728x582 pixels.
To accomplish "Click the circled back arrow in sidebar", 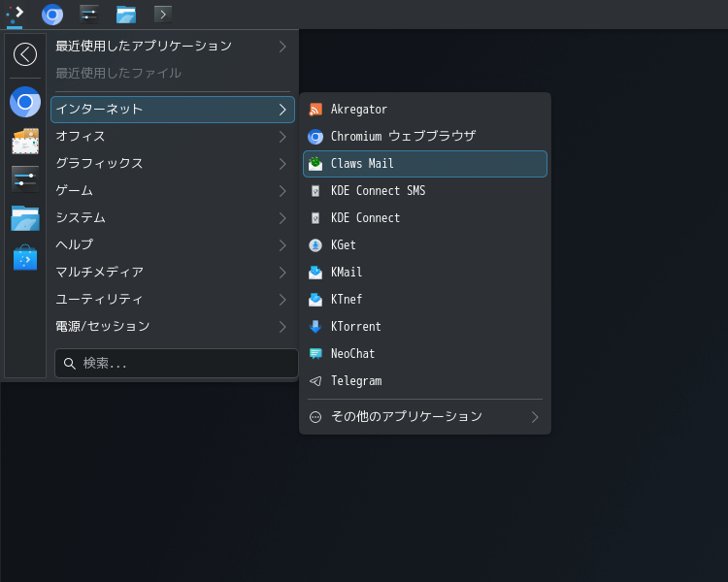I will tap(25, 54).
